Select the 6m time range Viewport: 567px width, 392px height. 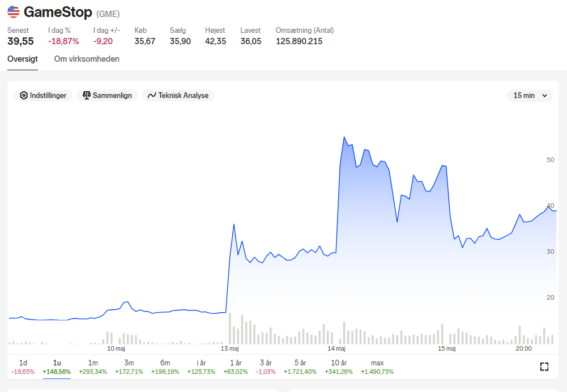(165, 367)
